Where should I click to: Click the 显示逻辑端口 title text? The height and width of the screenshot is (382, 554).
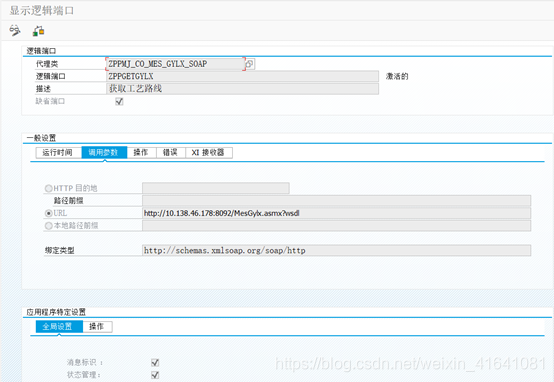[42, 11]
